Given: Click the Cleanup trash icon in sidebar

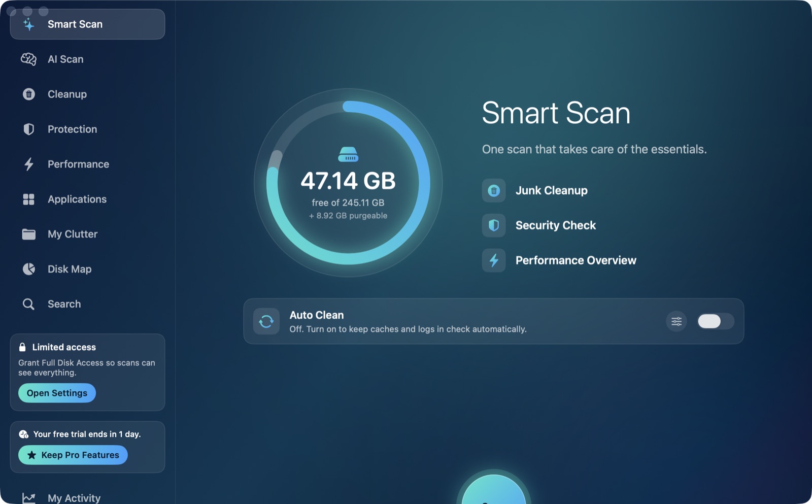Looking at the screenshot, I should (x=29, y=94).
